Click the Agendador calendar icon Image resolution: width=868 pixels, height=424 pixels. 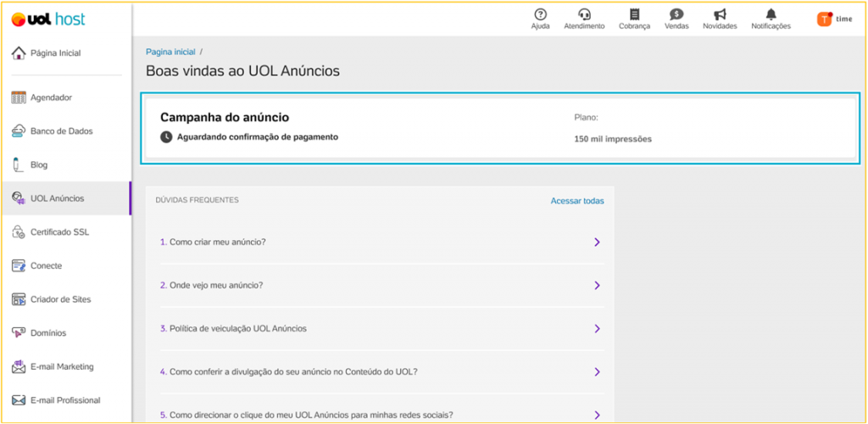pos(19,98)
